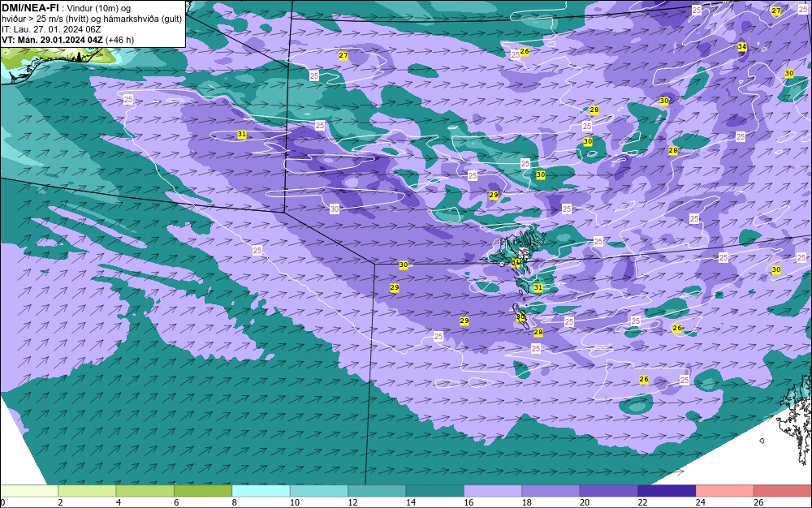Click the legend scale value 22
The image size is (812, 508).
pos(642,502)
